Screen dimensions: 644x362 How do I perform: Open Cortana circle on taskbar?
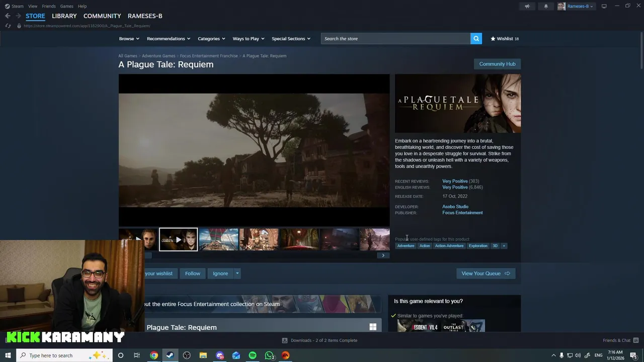(120, 355)
